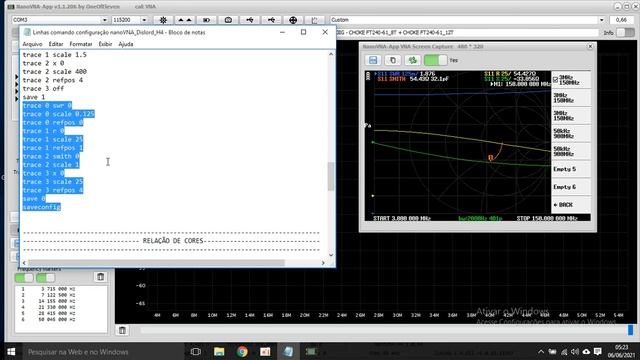Viewport: 640px width, 360px height.
Task: Delete frequency markers using the panel trash icon
Action: 100,277
